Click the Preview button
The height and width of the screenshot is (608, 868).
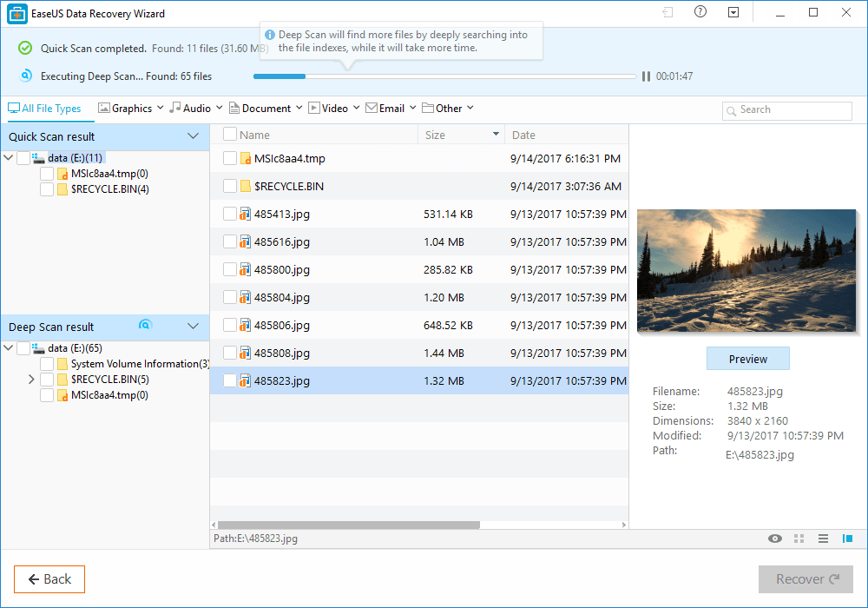747,358
